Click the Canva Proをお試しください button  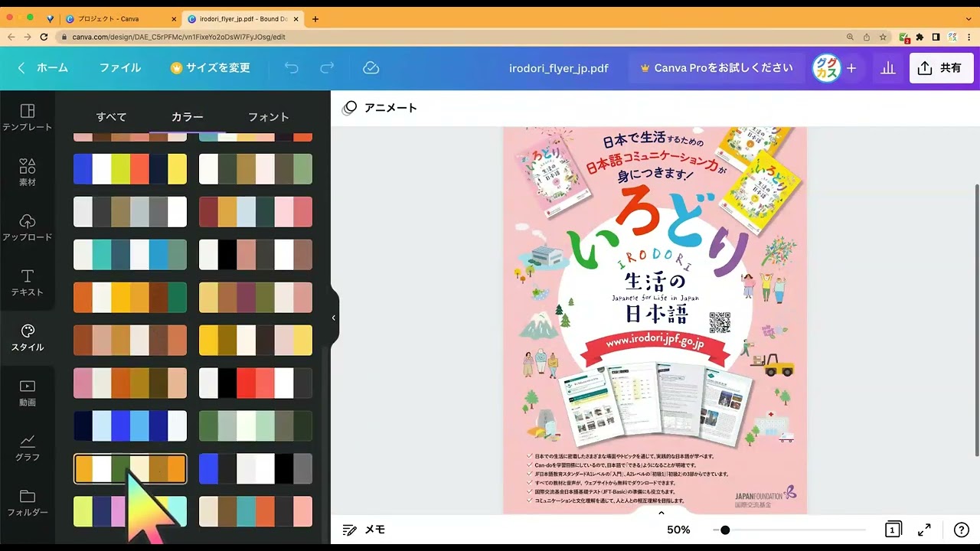click(x=717, y=68)
